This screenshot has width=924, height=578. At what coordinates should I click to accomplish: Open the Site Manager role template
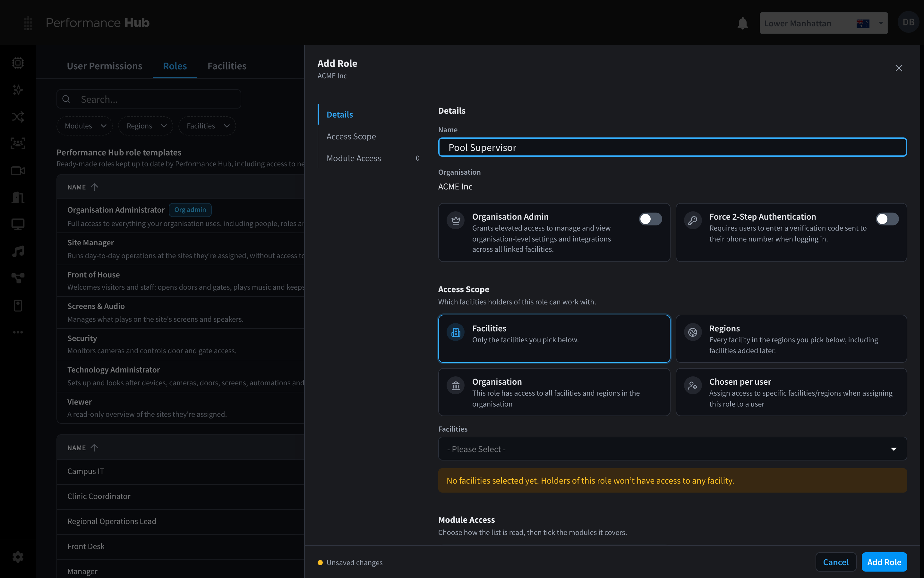[x=181, y=249]
